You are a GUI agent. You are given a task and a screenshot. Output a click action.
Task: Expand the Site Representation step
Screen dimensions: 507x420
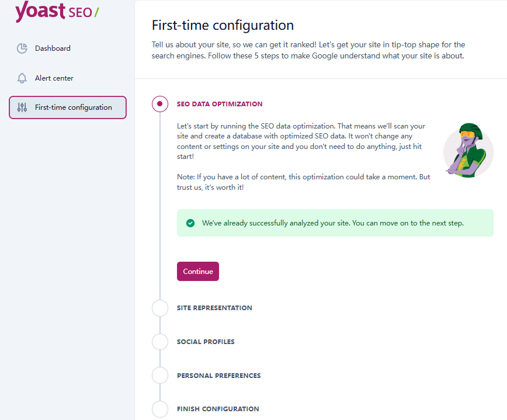coord(214,308)
